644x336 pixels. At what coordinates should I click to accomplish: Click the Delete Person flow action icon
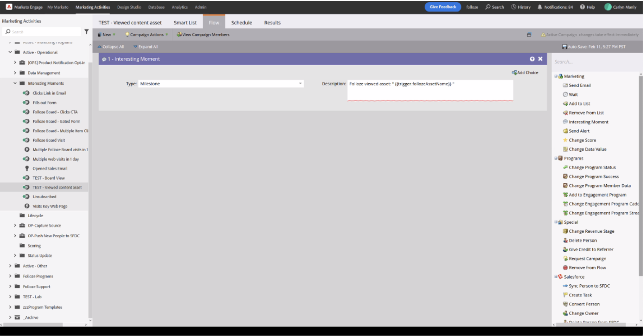coord(565,240)
